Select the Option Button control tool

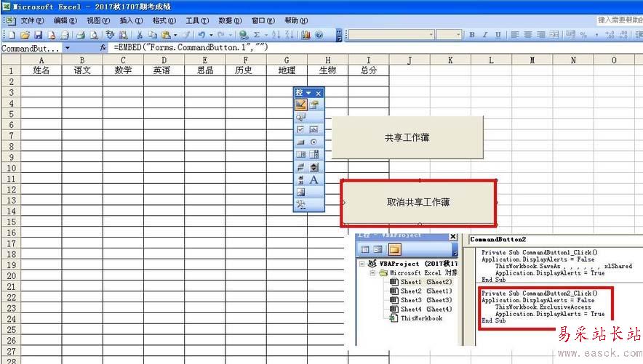coord(313,142)
